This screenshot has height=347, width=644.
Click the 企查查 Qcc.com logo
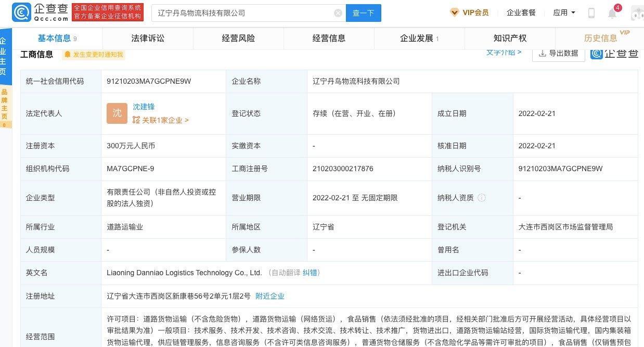click(x=41, y=12)
